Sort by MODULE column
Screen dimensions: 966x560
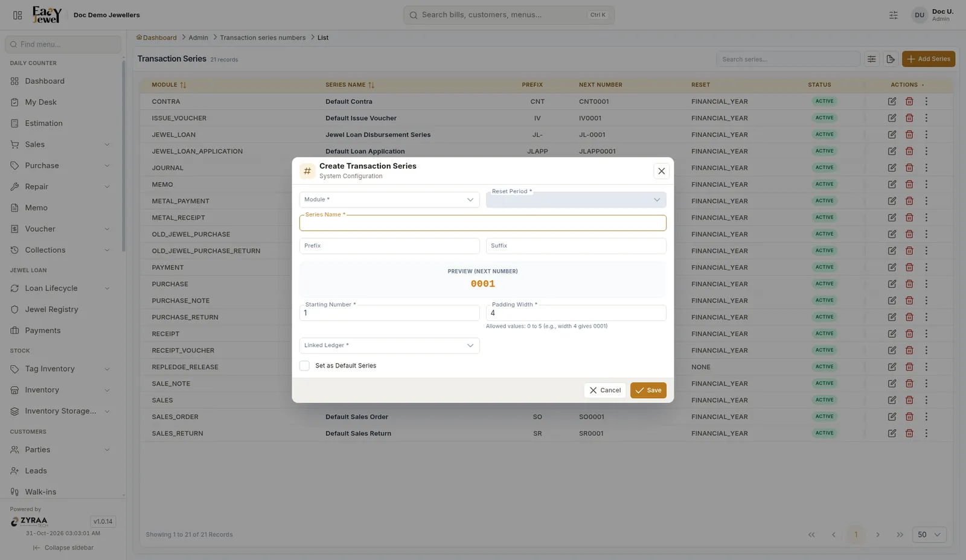(169, 85)
